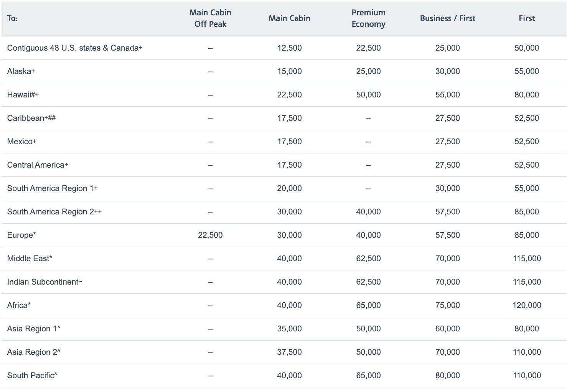Click the 110,000 First value for South Pacific
This screenshot has height=392, width=567.
(x=527, y=375)
